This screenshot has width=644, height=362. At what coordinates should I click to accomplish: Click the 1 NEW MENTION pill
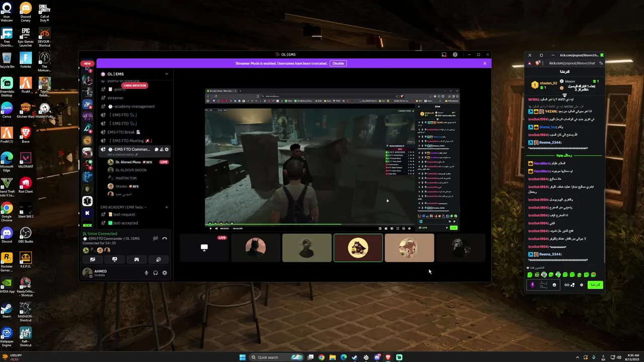pos(134,85)
